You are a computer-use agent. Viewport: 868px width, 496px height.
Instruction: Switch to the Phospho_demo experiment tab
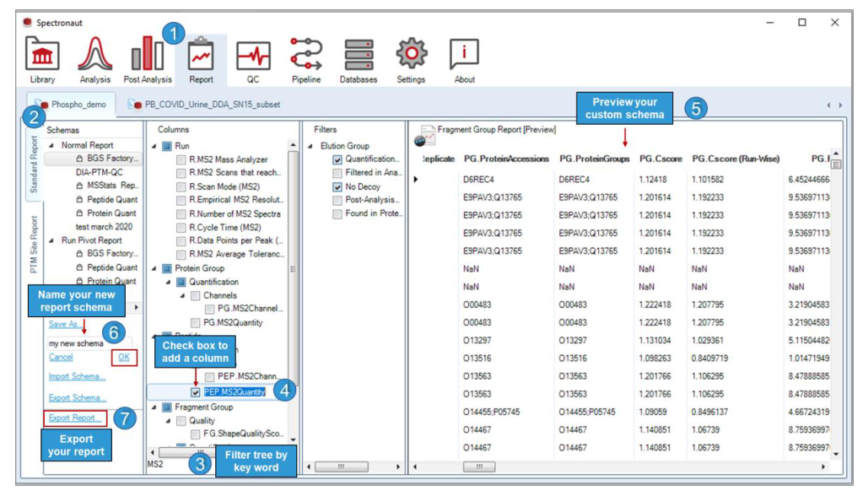(72, 104)
